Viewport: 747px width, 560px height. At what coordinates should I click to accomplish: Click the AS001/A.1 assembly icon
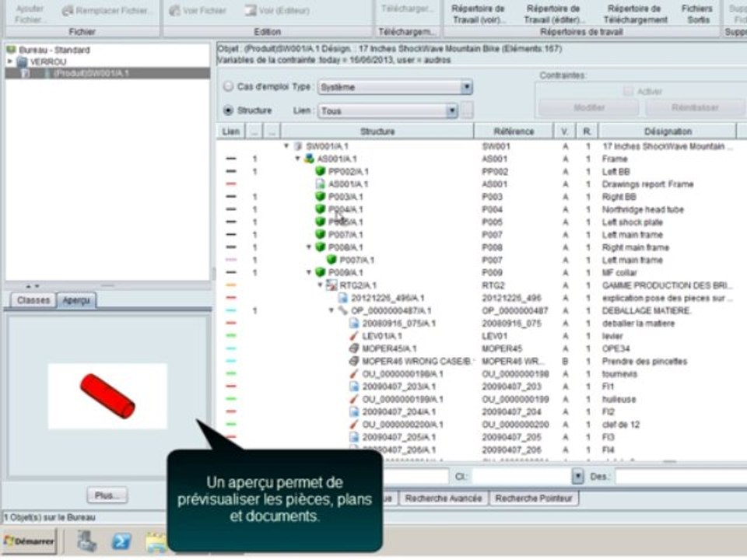click(309, 159)
